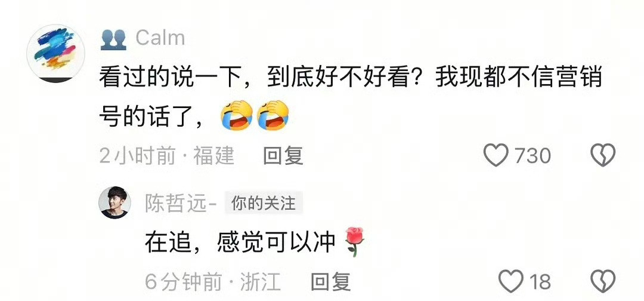The width and height of the screenshot is (644, 301).
Task: Click the 730 like count
Action: coord(532,156)
